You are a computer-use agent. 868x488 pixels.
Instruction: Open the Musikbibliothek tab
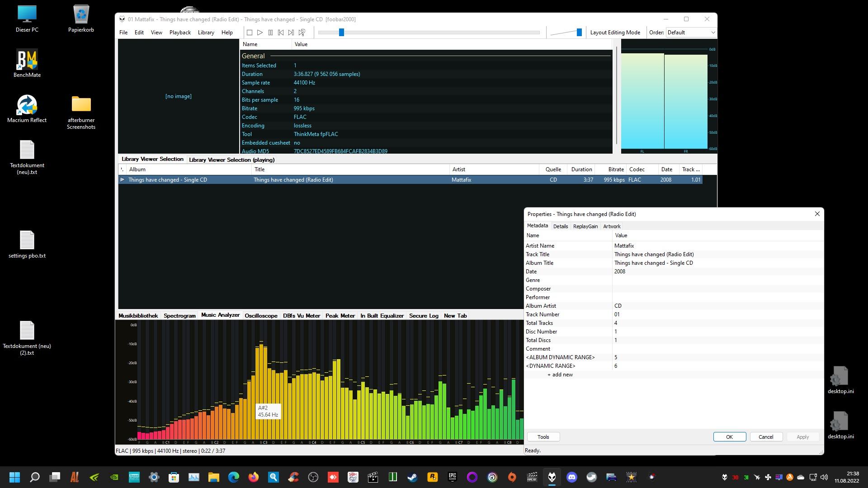138,316
